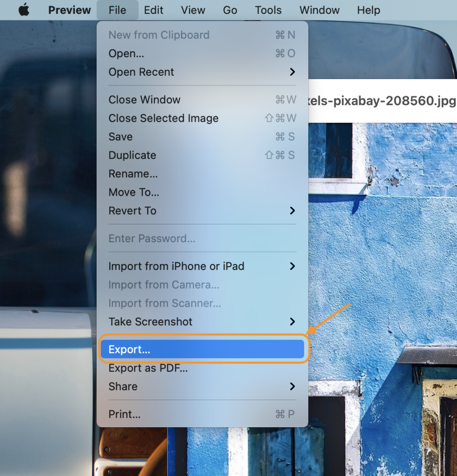
Task: Expand the Take Screenshot submenu
Action: pyautogui.click(x=150, y=322)
